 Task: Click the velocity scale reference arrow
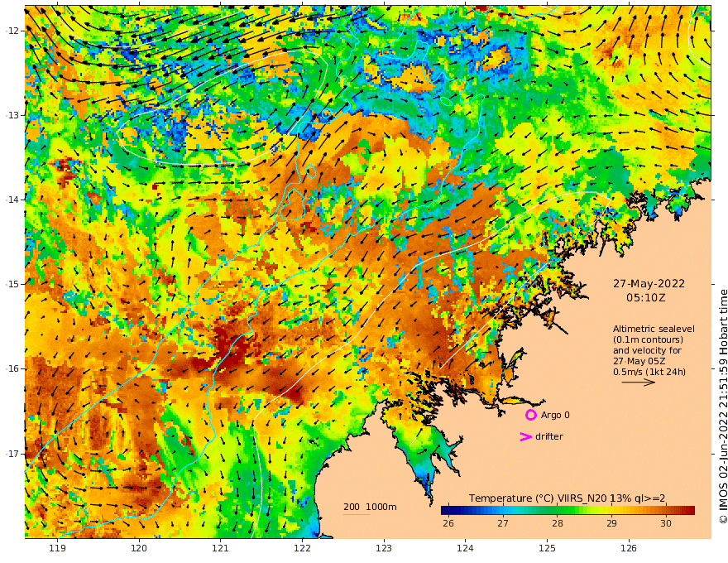click(639, 383)
